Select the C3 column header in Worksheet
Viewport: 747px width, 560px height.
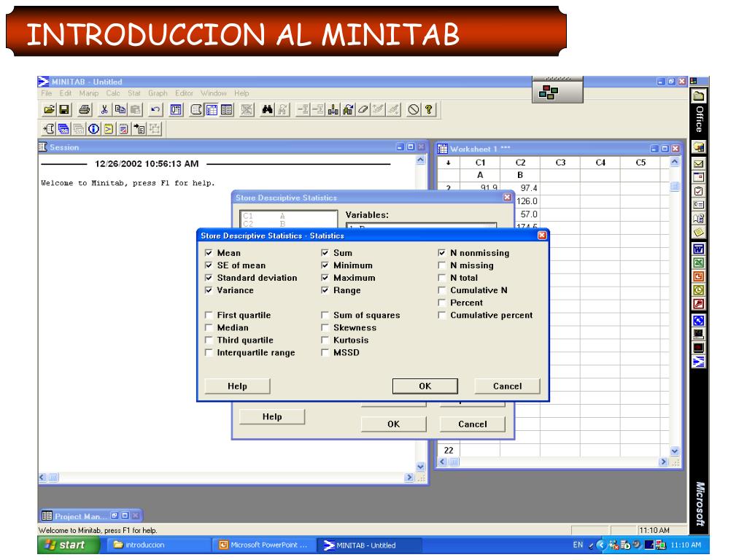point(560,163)
